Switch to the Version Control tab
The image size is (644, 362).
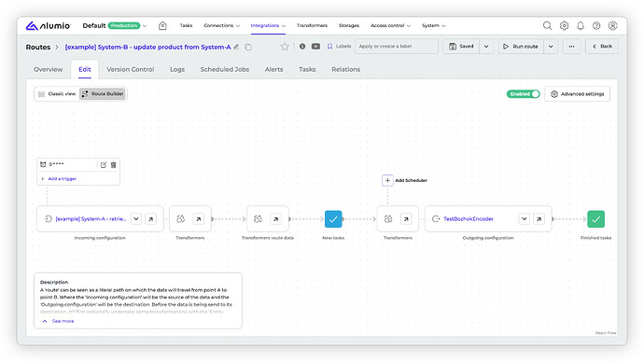click(x=130, y=69)
